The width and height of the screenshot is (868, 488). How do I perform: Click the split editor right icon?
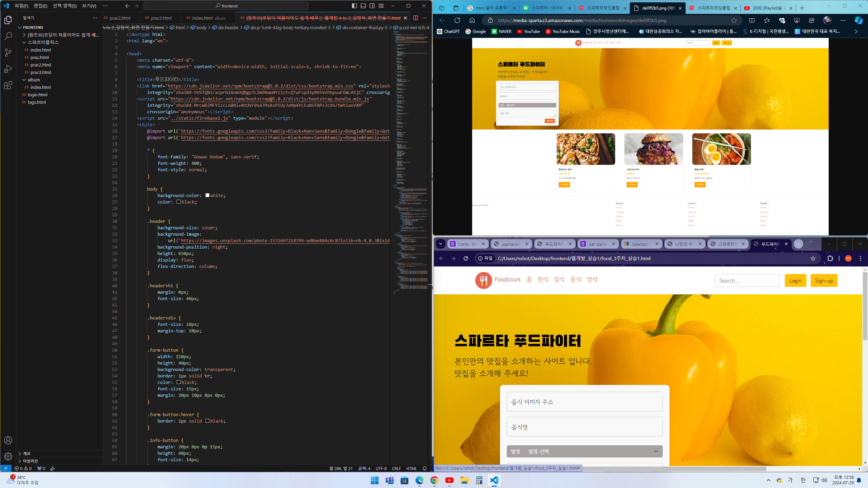(x=416, y=18)
